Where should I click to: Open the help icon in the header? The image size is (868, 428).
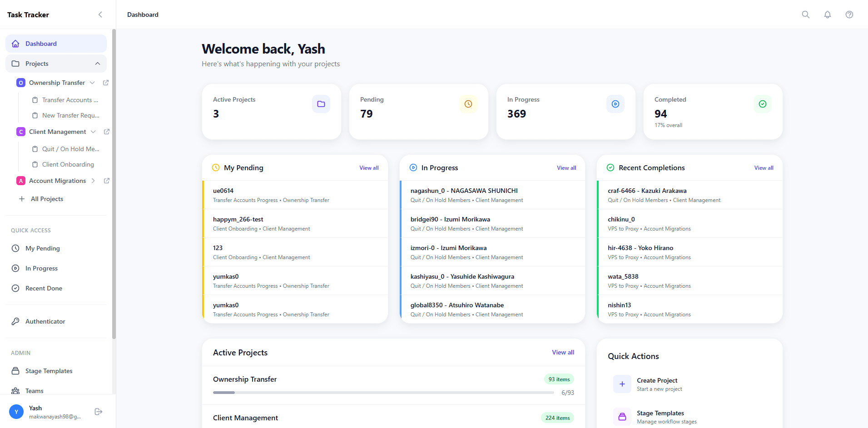click(x=849, y=14)
